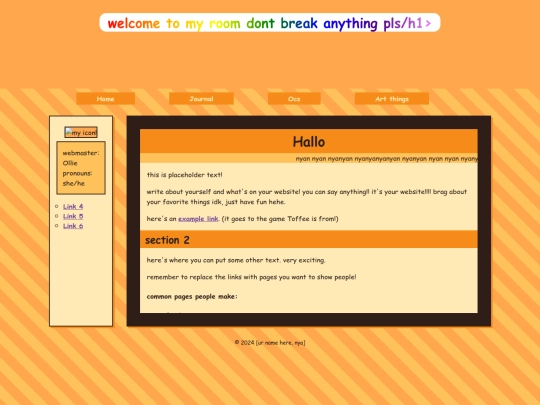Screen dimensions: 540x405
Task: Click the scrolling nyan marquee text
Action: pyautogui.click(x=386, y=159)
